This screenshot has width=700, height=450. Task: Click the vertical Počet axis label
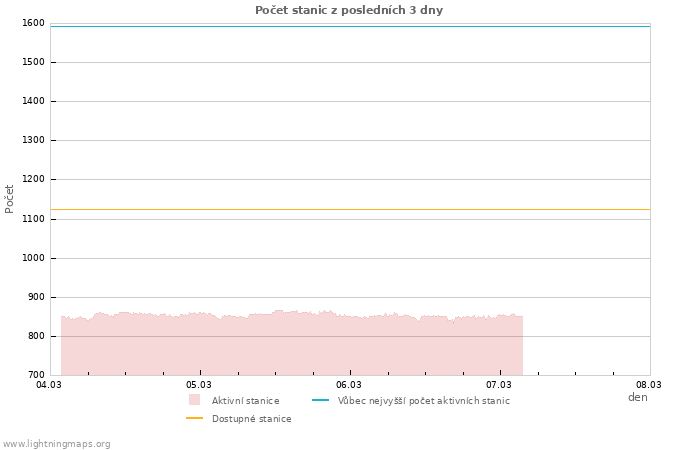click(x=10, y=198)
